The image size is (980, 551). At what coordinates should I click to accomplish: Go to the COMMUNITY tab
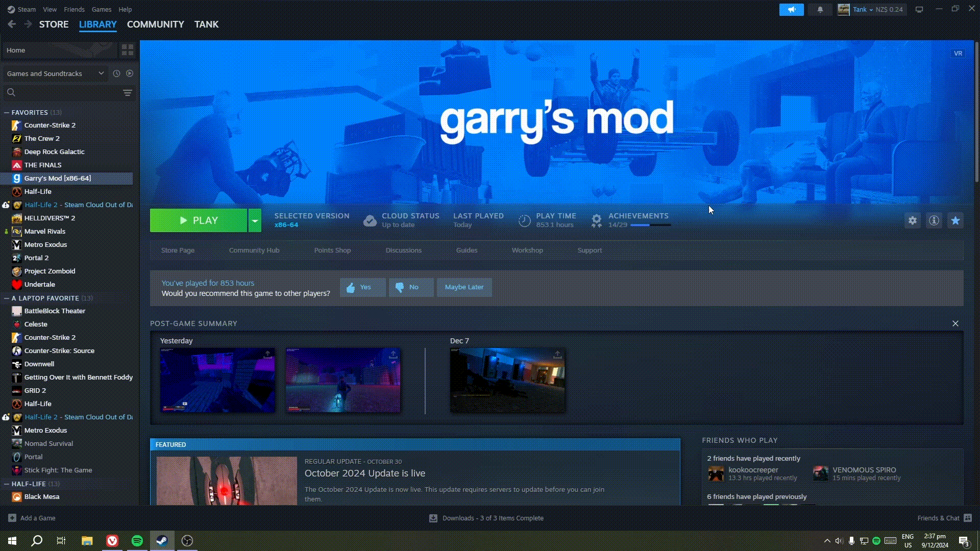[156, 24]
